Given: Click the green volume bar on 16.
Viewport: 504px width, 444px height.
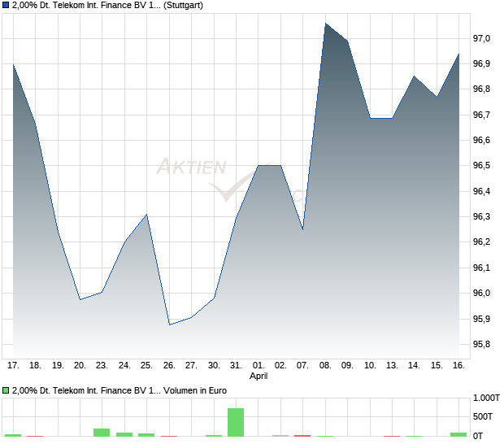Looking at the screenshot, I should (x=458, y=434).
